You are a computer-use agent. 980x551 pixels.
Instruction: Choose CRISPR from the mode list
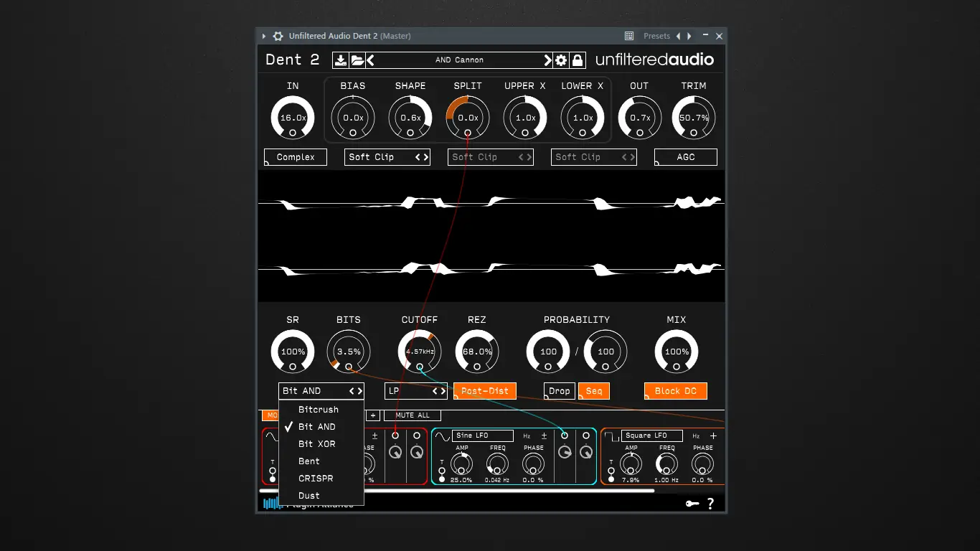[x=321, y=479]
